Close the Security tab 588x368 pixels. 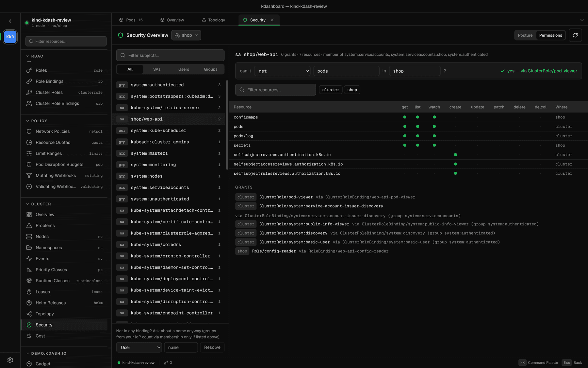(x=272, y=20)
